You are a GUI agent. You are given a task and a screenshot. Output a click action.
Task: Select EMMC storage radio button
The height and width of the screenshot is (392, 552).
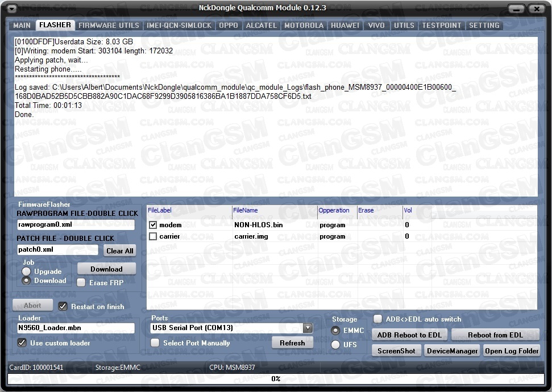coord(335,331)
